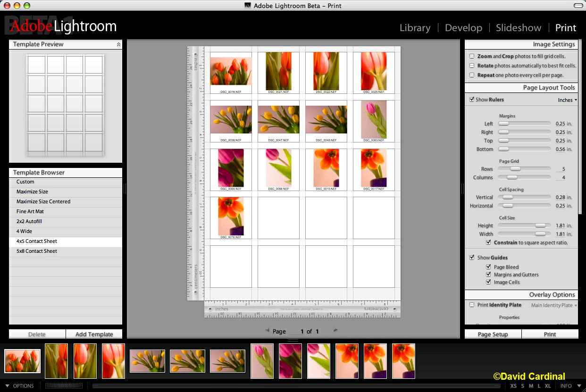Uncheck the Page Bleed guide
The width and height of the screenshot is (586, 392).
(x=488, y=267)
